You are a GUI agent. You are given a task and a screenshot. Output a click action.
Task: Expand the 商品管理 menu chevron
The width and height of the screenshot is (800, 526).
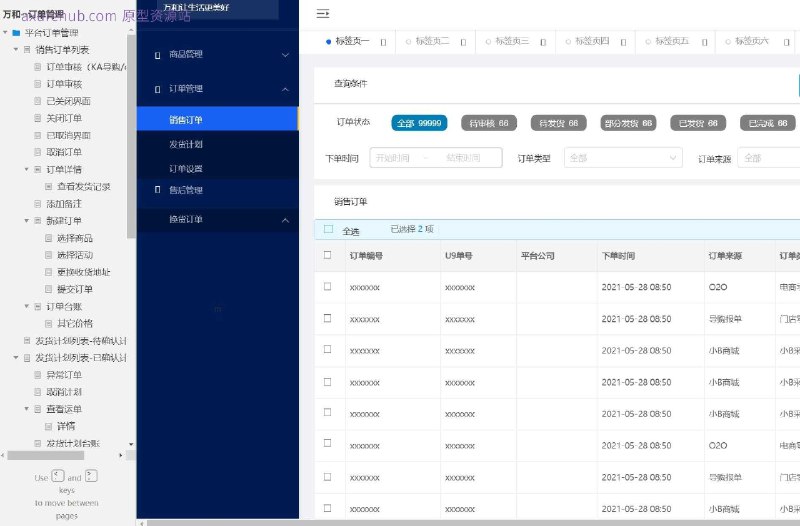(x=285, y=55)
